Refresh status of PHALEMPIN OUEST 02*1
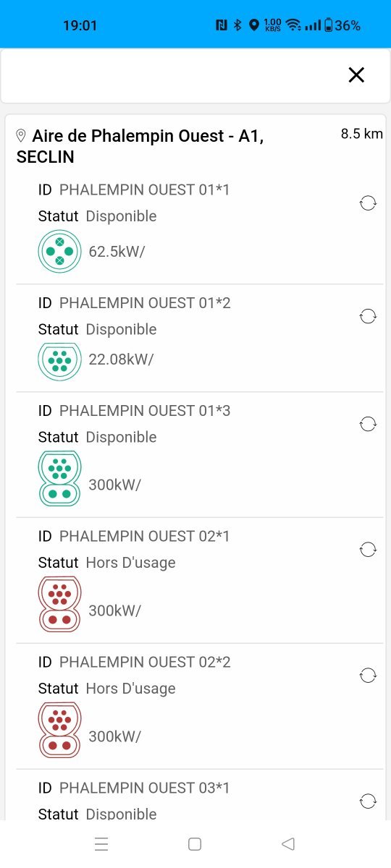The width and height of the screenshot is (391, 868). point(368,550)
